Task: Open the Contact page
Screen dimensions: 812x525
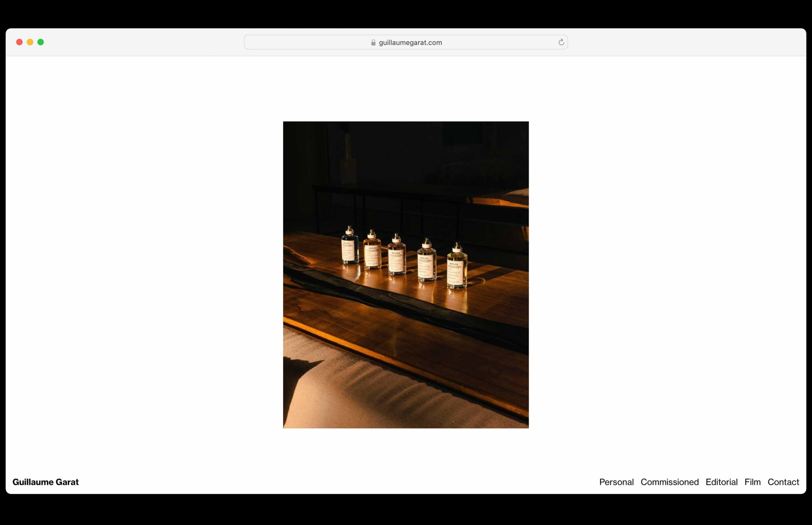Action: (x=783, y=482)
